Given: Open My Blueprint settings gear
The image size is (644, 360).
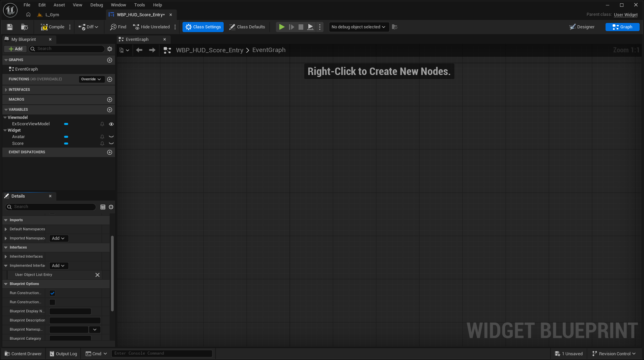Looking at the screenshot, I should click(x=110, y=49).
